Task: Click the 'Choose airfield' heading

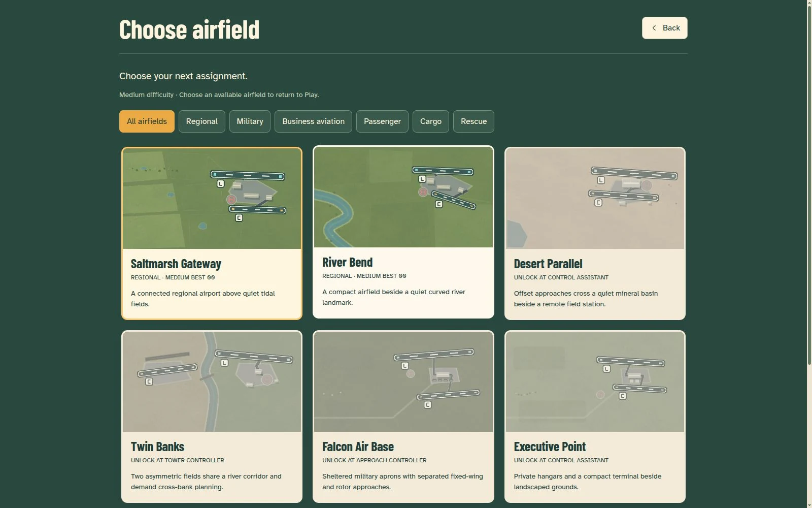Action: pyautogui.click(x=189, y=29)
